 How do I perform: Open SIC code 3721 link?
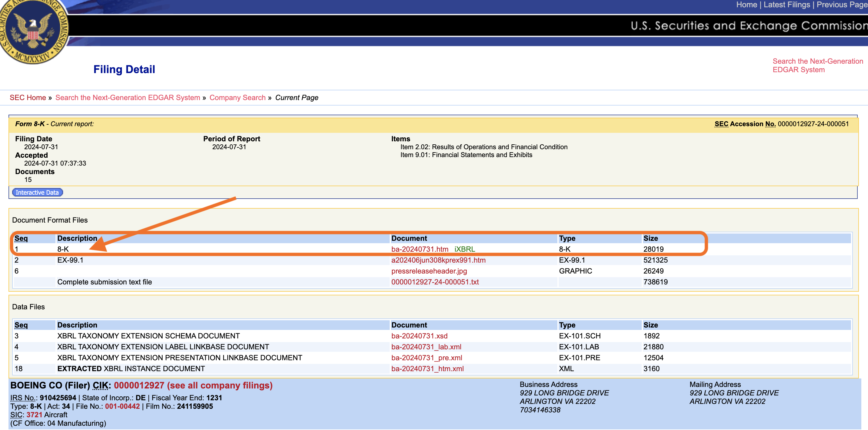34,415
